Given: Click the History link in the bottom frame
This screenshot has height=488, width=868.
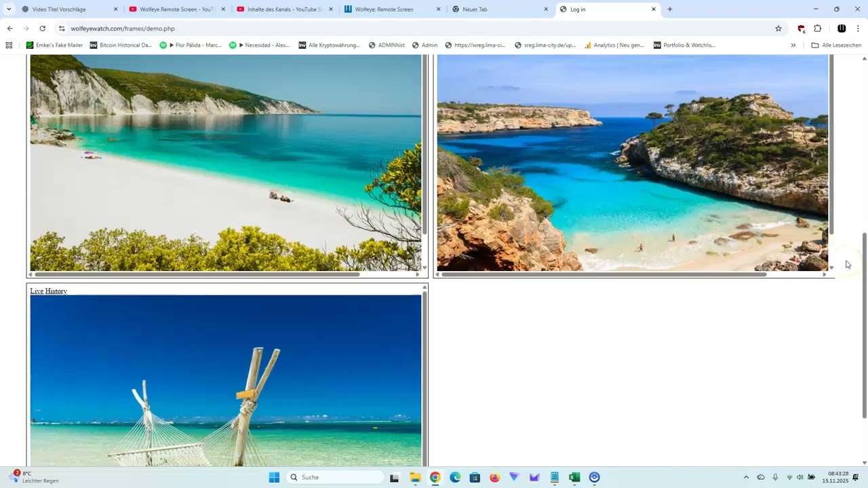Looking at the screenshot, I should [56, 291].
